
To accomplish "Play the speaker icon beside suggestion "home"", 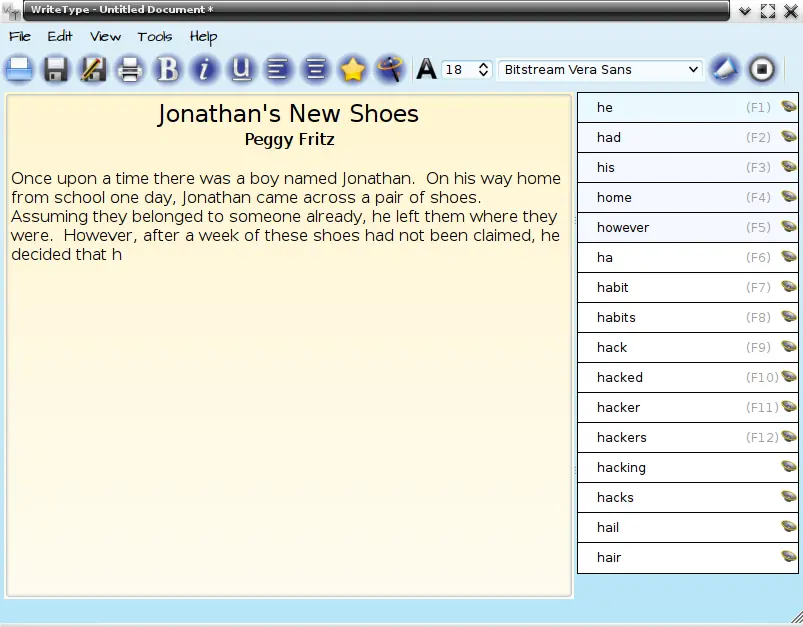I will coord(789,197).
